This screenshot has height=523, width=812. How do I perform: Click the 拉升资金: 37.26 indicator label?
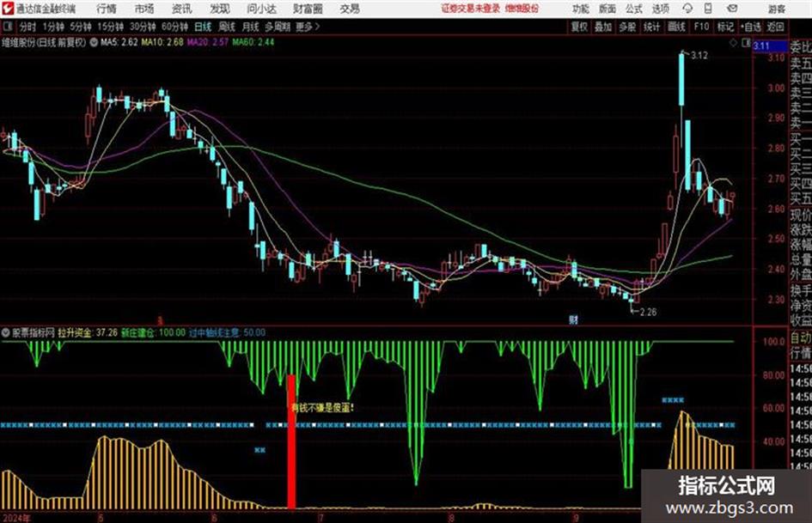coord(88,332)
